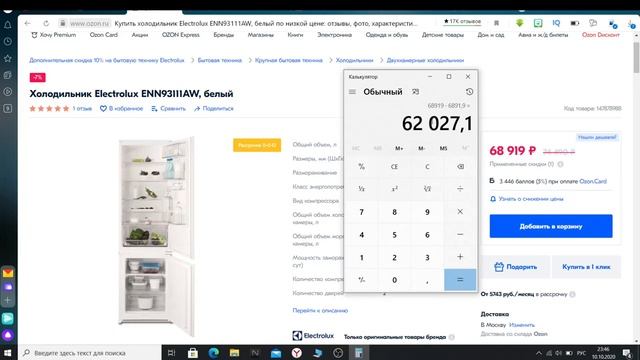Click the plus key on calculator
The height and width of the screenshot is (360, 640).
pos(460,257)
